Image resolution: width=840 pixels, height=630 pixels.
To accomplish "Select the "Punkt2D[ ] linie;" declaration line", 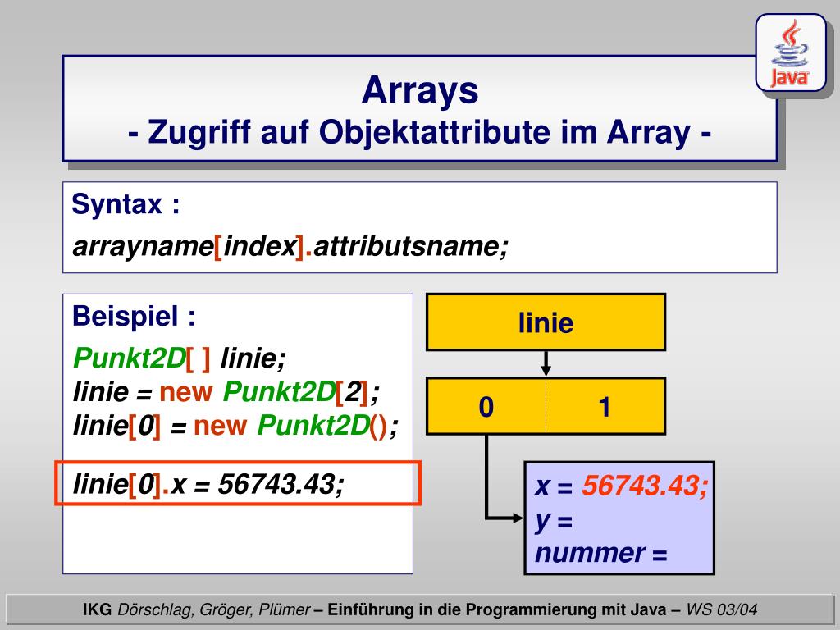I will pyautogui.click(x=180, y=358).
